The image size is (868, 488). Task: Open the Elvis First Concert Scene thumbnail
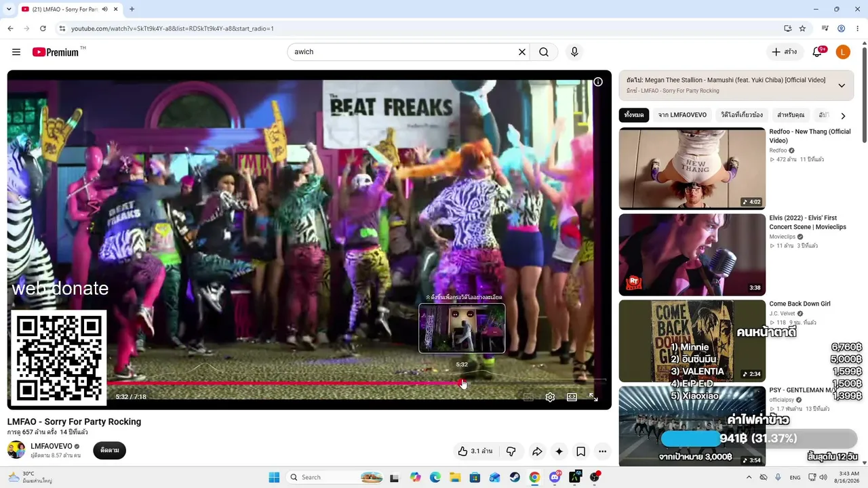692,255
